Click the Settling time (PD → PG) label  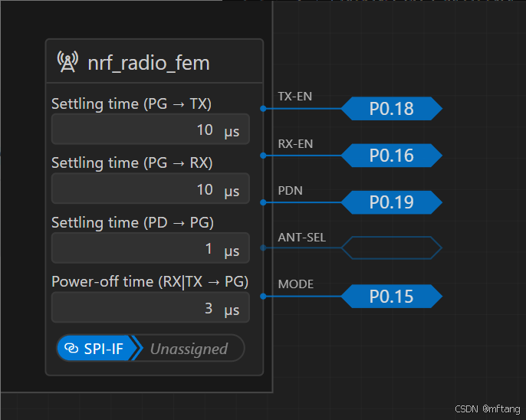click(x=133, y=222)
